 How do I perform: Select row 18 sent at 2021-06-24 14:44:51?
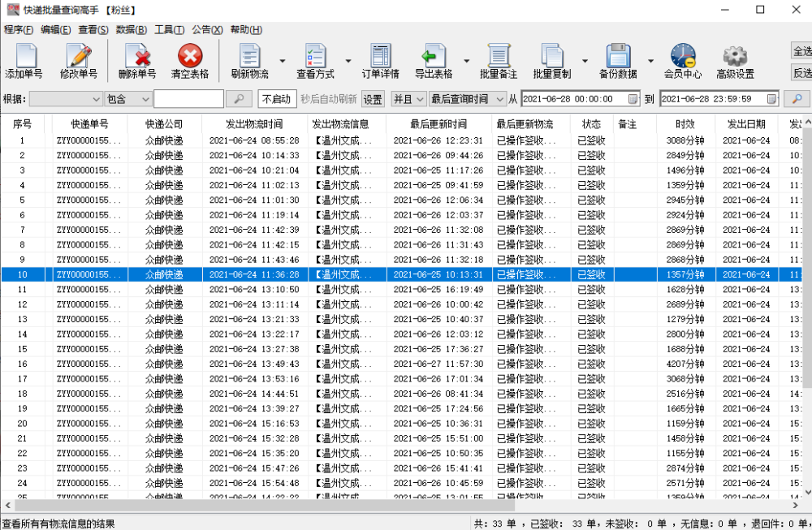click(402, 394)
